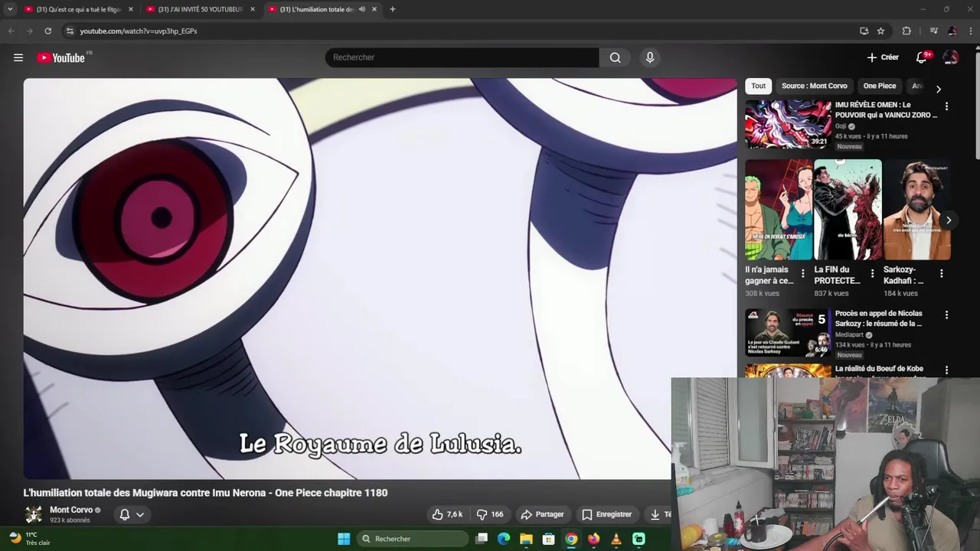The image size is (980, 551).
Task: Close the "Qu'est ce qui a tué" tab
Action: tap(130, 9)
